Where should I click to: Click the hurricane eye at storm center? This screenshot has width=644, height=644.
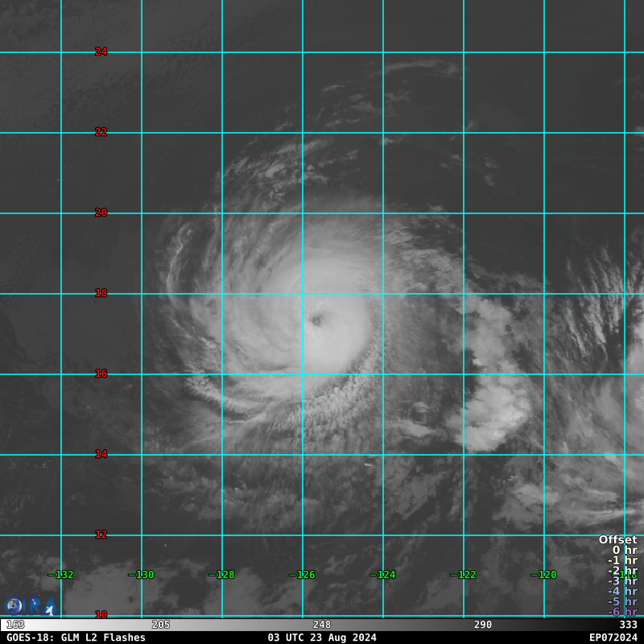(x=316, y=320)
